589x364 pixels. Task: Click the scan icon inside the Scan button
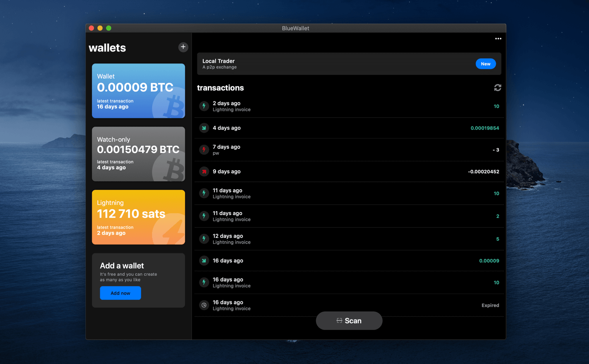[339, 321]
